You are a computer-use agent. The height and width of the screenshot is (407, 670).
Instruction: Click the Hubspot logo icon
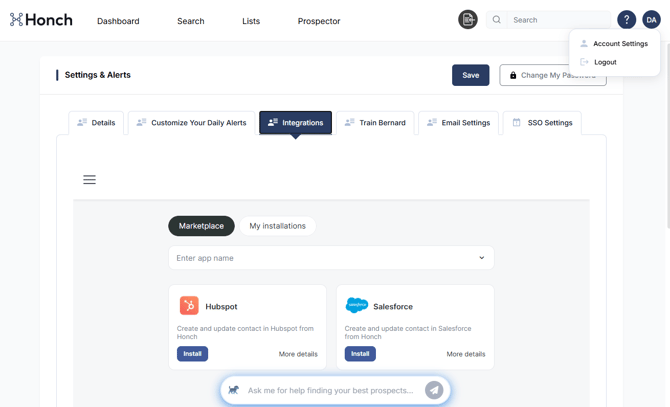click(x=189, y=306)
